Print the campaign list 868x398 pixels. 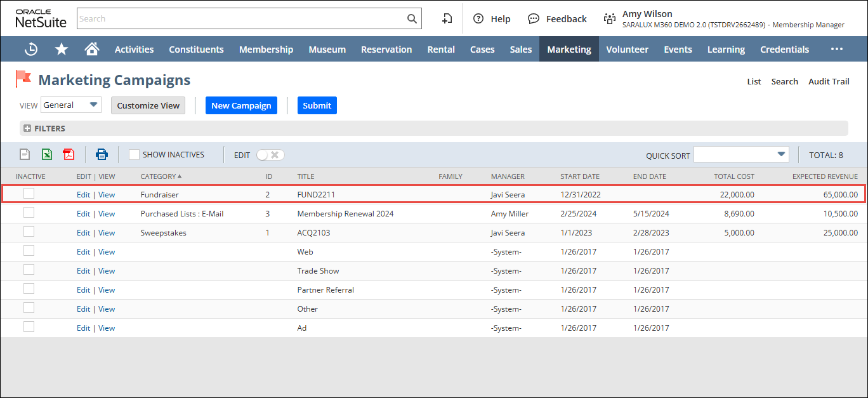(102, 154)
